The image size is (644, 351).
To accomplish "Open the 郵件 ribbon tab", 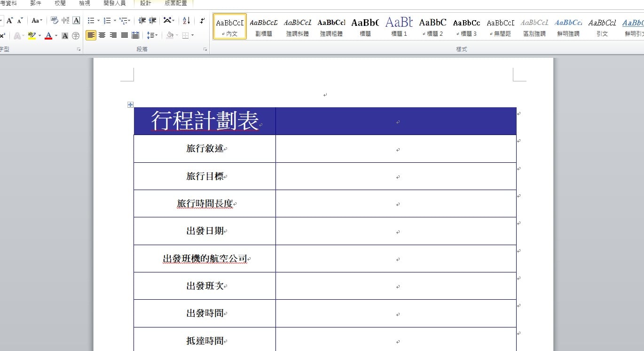I will [35, 3].
